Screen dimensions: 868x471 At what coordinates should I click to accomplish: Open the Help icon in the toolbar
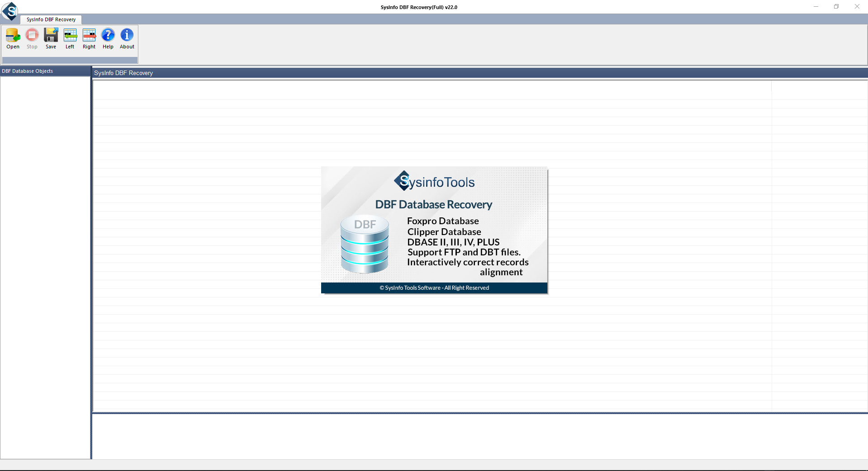click(108, 38)
